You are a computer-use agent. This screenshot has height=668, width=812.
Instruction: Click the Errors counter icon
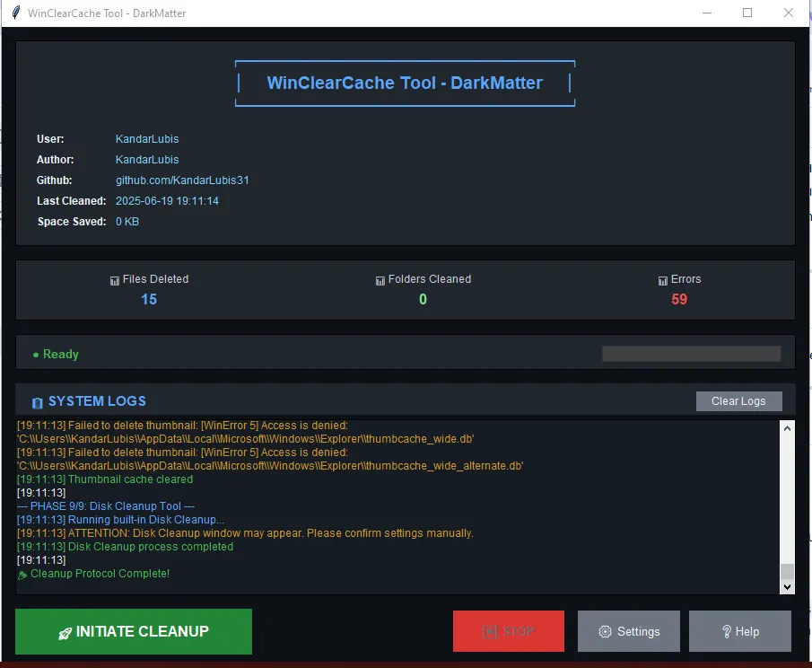661,279
